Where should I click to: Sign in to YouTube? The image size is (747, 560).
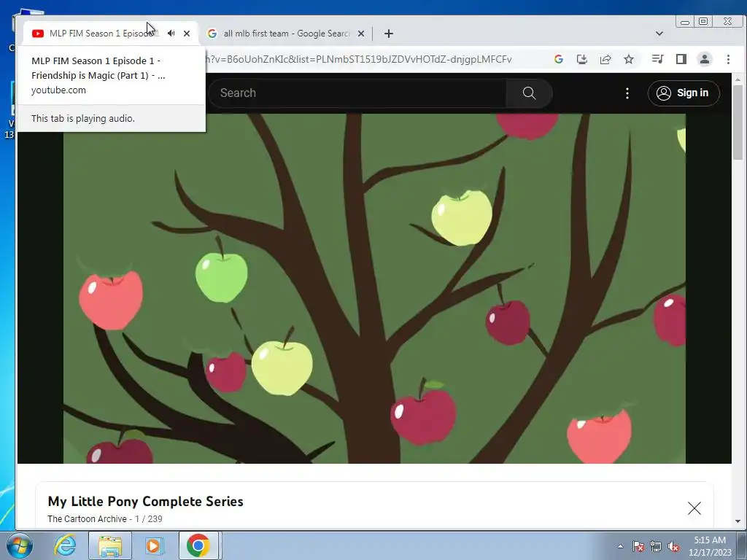click(x=684, y=93)
